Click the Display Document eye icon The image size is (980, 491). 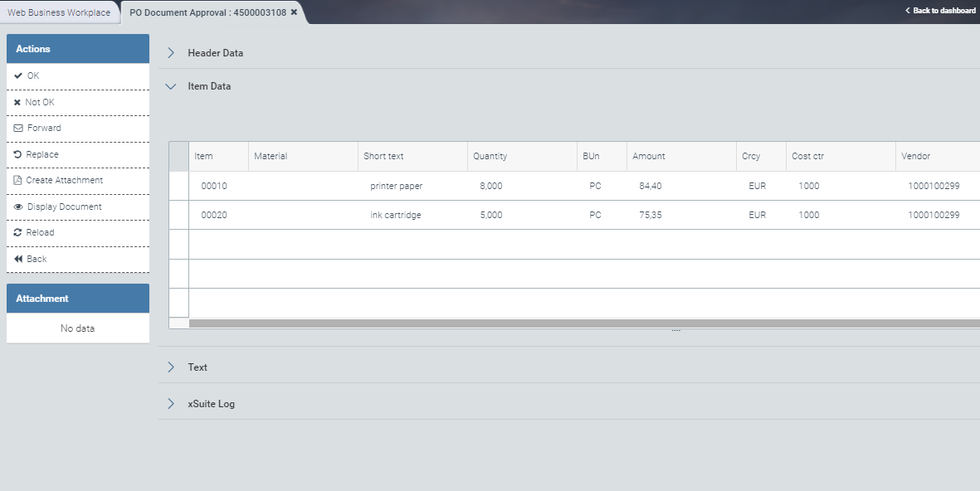18,207
